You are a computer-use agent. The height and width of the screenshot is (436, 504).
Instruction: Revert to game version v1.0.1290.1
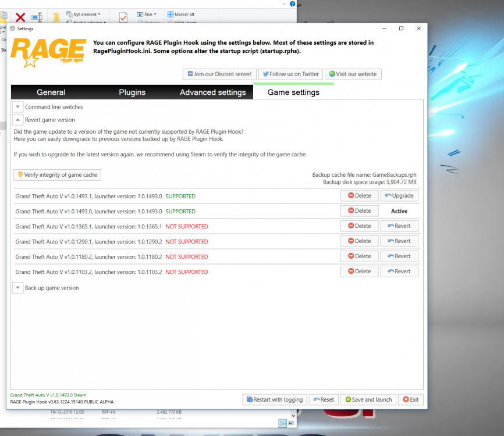399,241
